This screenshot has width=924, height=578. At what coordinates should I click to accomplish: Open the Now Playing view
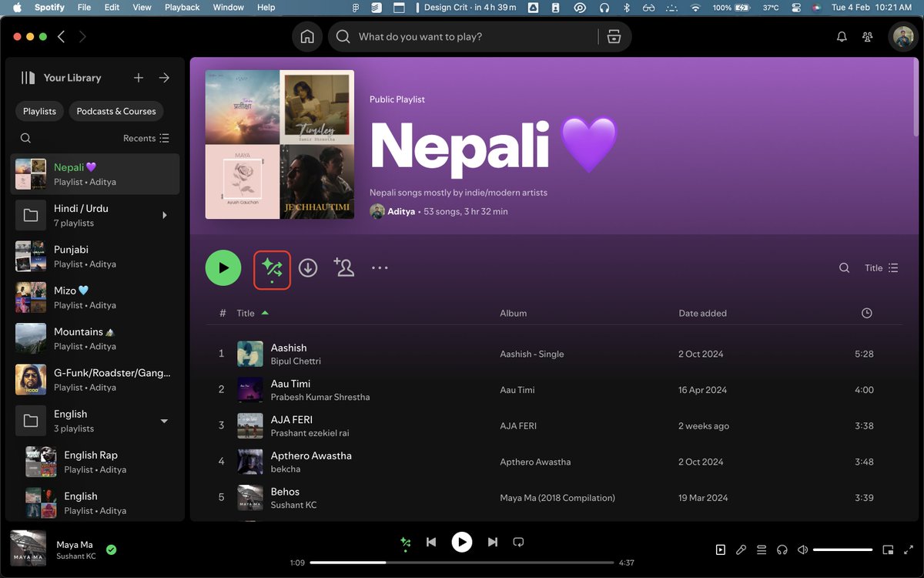(x=720, y=549)
